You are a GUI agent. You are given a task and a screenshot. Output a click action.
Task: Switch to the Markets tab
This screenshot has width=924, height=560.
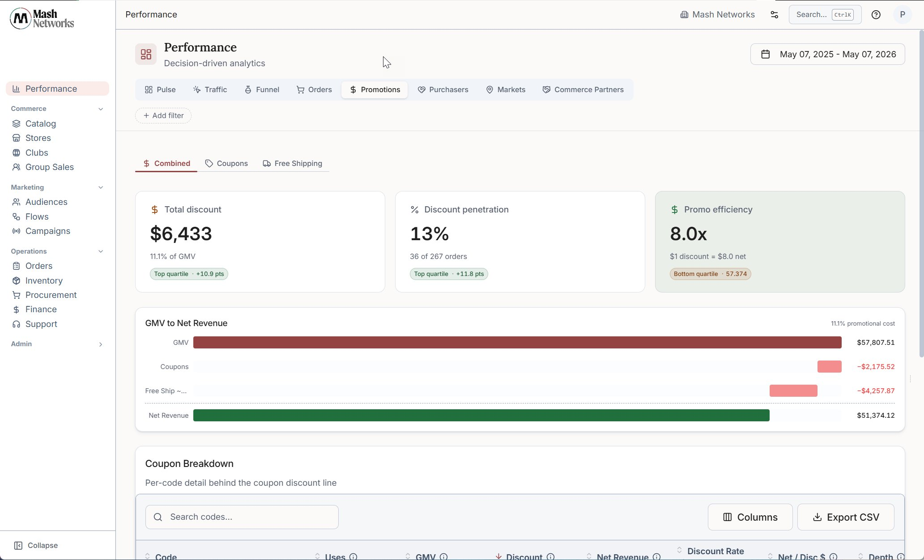[x=506, y=89]
